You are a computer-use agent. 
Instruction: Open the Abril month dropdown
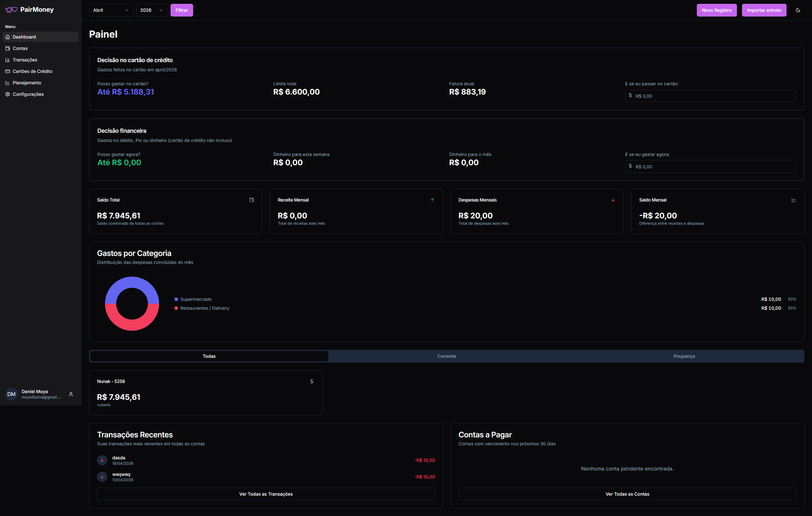point(111,10)
